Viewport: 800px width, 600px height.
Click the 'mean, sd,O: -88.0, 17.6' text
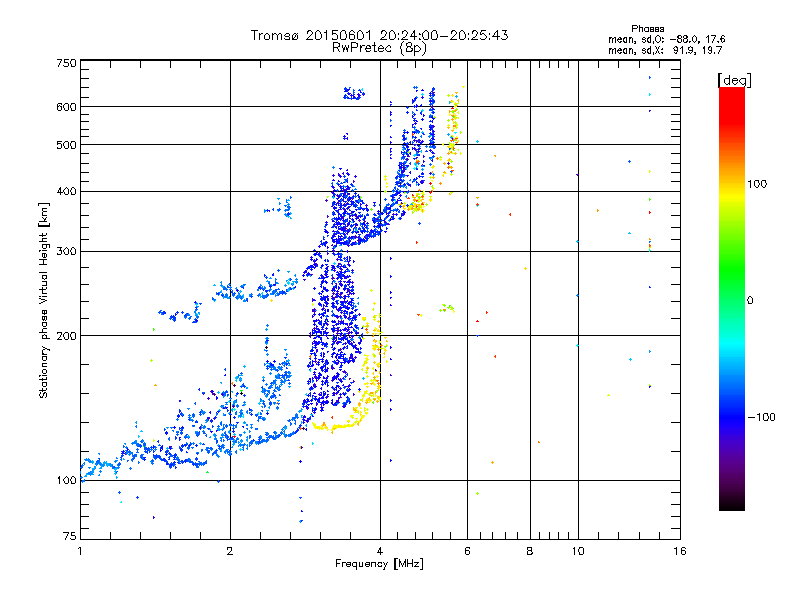tap(666, 39)
